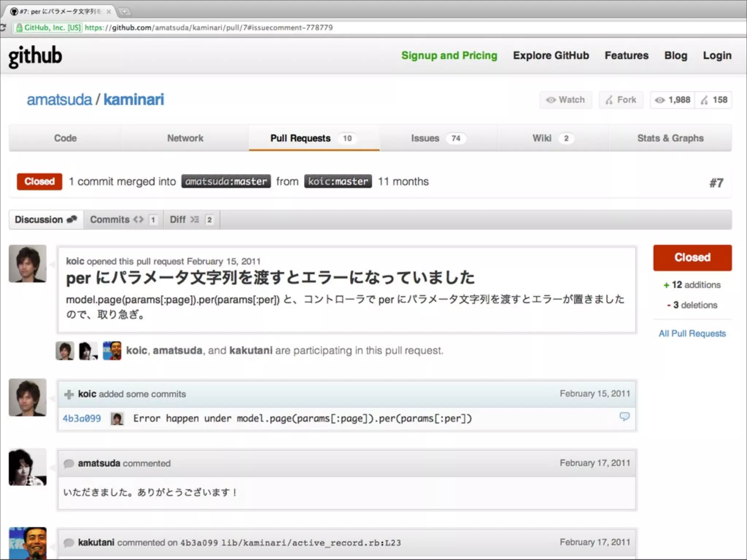Click kakutani's participant avatar

pyautogui.click(x=112, y=351)
